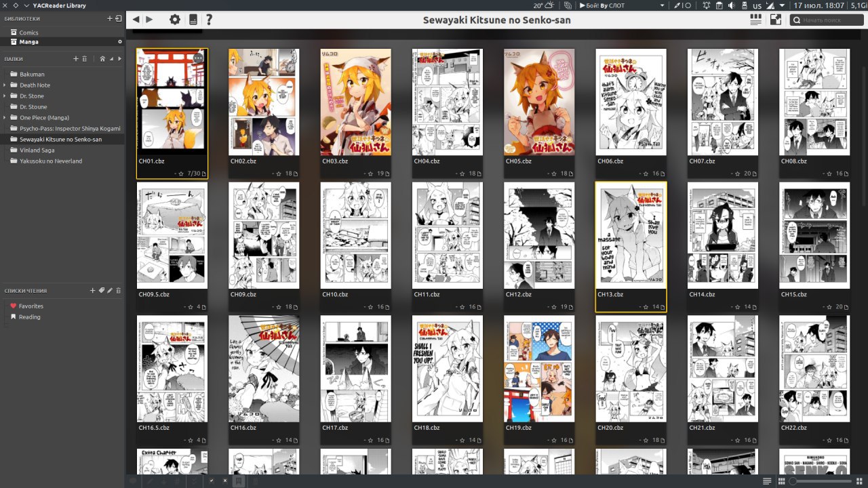Image resolution: width=868 pixels, height=488 pixels.
Task: Mark selected comic as unread X button
Action: tap(225, 481)
